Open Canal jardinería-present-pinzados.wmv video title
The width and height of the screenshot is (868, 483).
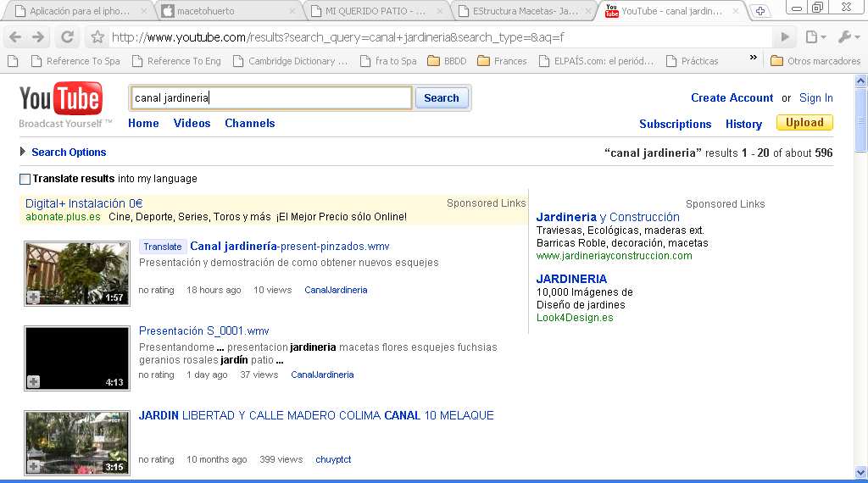click(290, 247)
